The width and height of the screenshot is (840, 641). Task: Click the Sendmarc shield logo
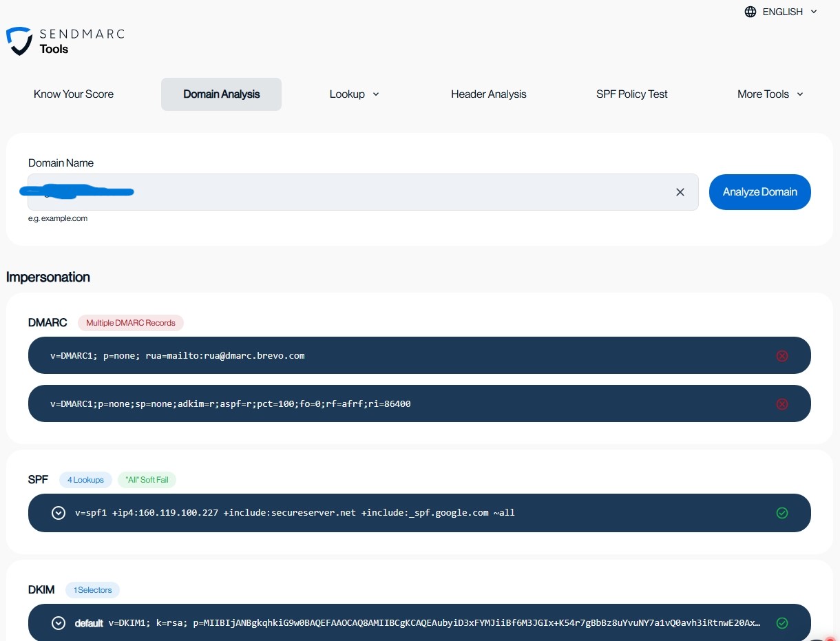pyautogui.click(x=19, y=41)
